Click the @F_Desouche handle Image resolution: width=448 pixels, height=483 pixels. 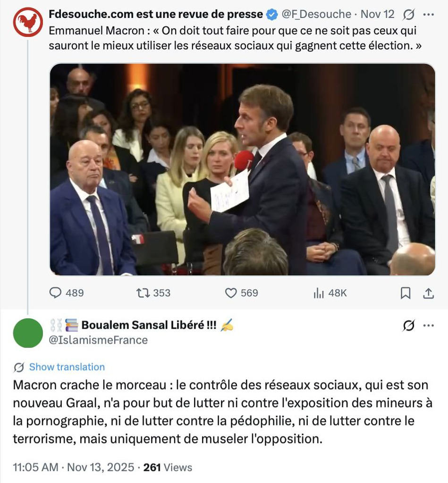click(316, 15)
